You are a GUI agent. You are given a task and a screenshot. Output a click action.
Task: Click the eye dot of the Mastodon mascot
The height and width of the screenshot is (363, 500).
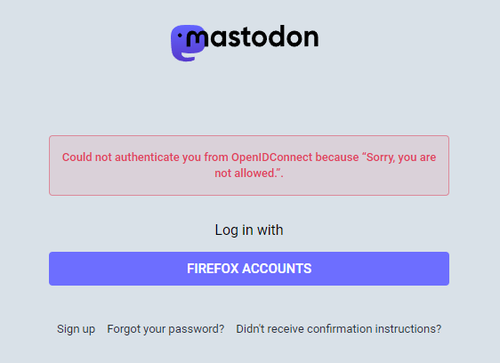tap(180, 35)
